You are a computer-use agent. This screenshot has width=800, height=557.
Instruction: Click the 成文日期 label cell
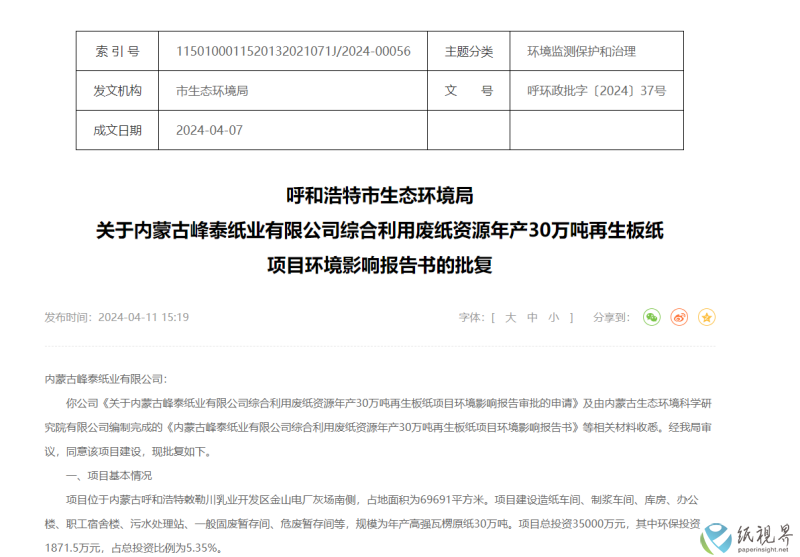(117, 130)
